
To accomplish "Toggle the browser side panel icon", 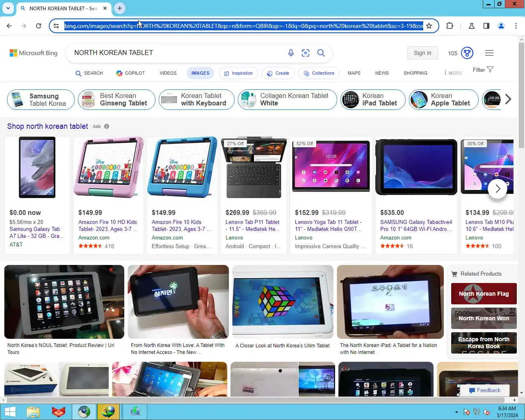I will point(486,26).
